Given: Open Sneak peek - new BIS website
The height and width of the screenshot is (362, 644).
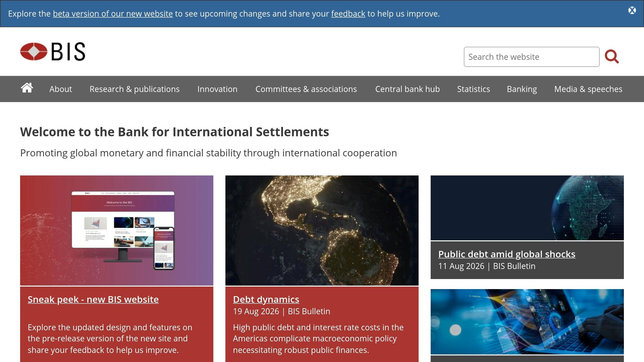Looking at the screenshot, I should click(x=93, y=299).
